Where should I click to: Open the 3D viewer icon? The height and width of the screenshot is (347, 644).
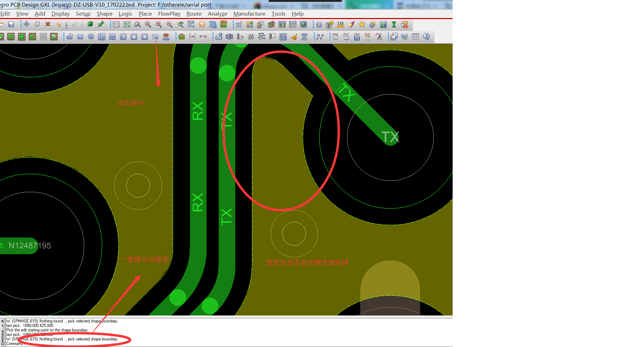[212, 24]
